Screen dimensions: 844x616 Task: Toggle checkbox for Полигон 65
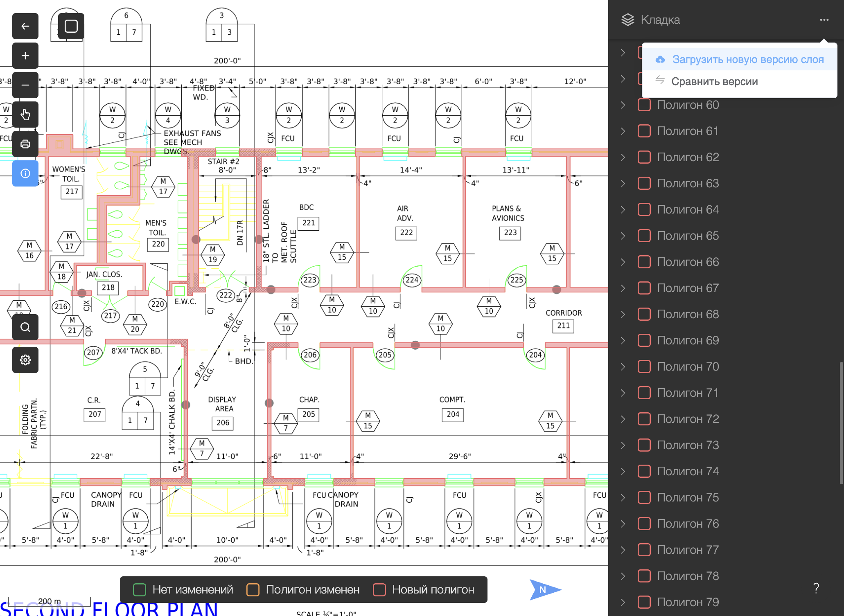(x=645, y=235)
